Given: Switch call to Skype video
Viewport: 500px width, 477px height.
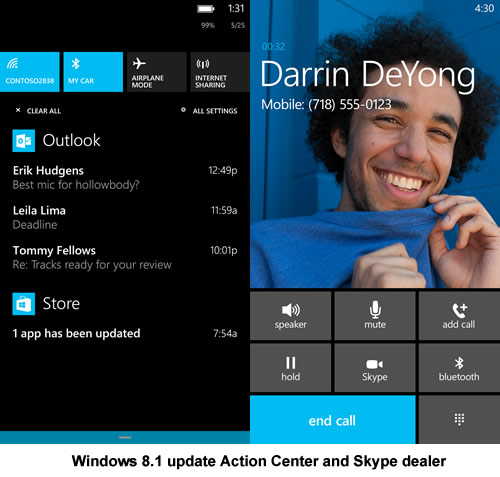Looking at the screenshot, I should point(375,368).
